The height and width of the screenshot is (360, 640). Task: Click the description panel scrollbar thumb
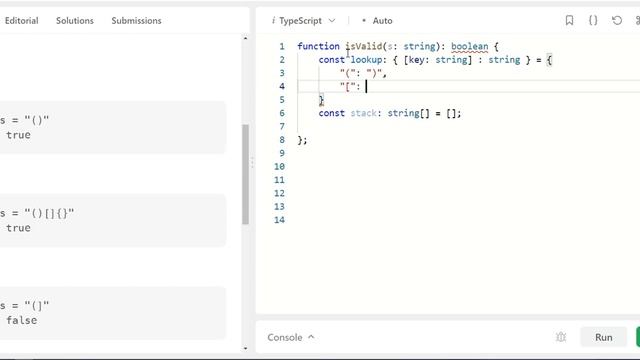[x=245, y=174]
